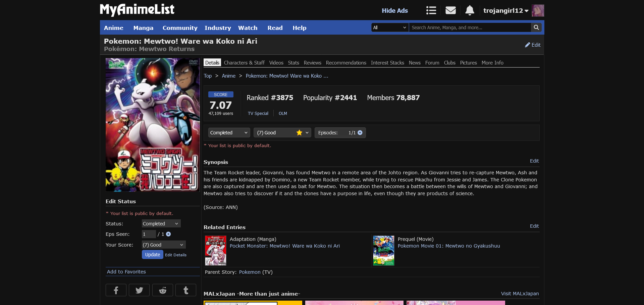Click the Hide Ads link
The height and width of the screenshot is (305, 644).
(x=395, y=10)
